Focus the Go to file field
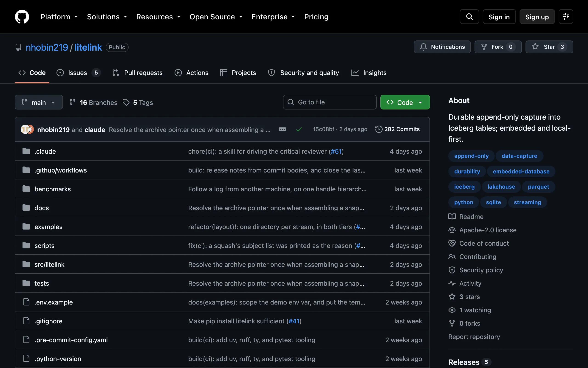This screenshot has height=368, width=588. point(329,102)
